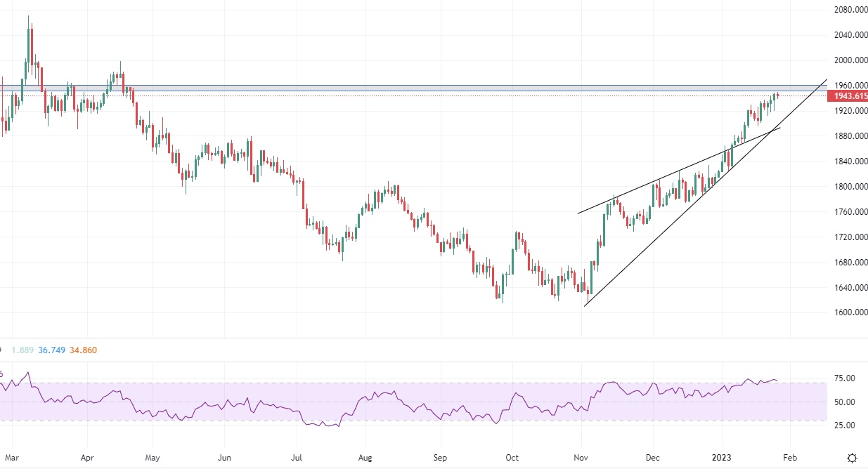
Task: Click the RSI 25.00 scale label
Action: [x=844, y=425]
